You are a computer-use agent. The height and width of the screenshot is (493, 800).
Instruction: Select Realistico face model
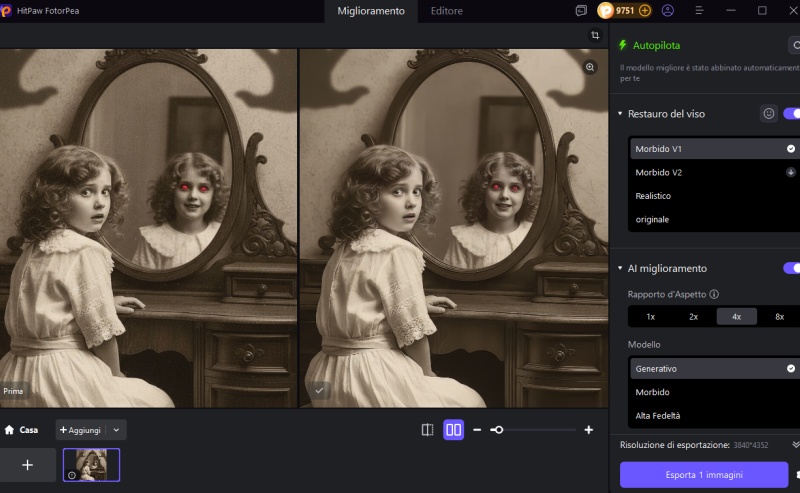(x=714, y=196)
